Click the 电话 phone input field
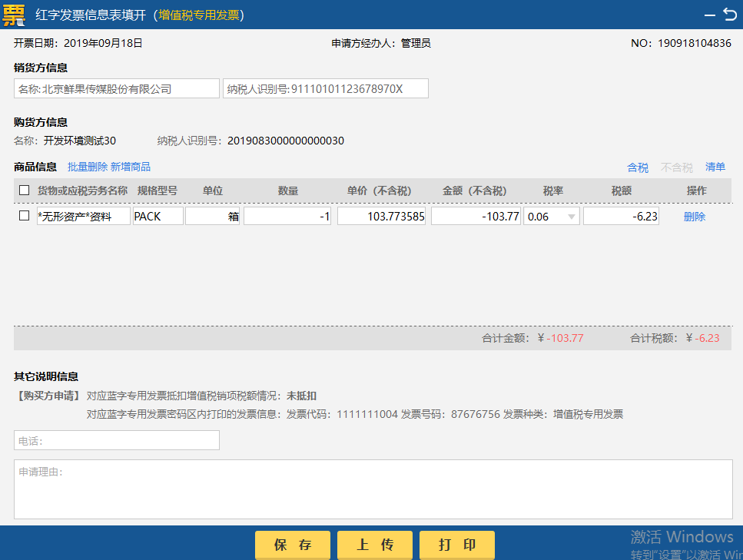 tap(115, 440)
